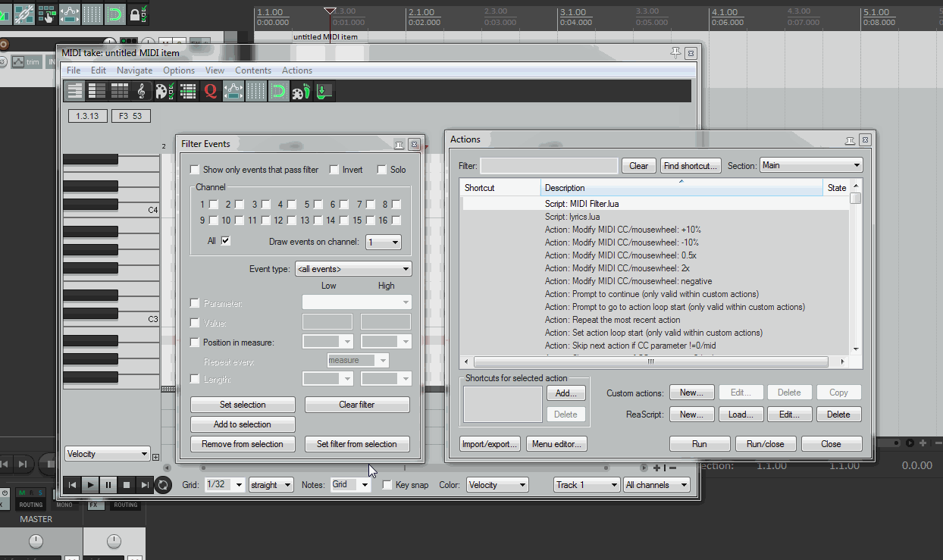
Task: Open the event list view icon
Action: click(187, 91)
